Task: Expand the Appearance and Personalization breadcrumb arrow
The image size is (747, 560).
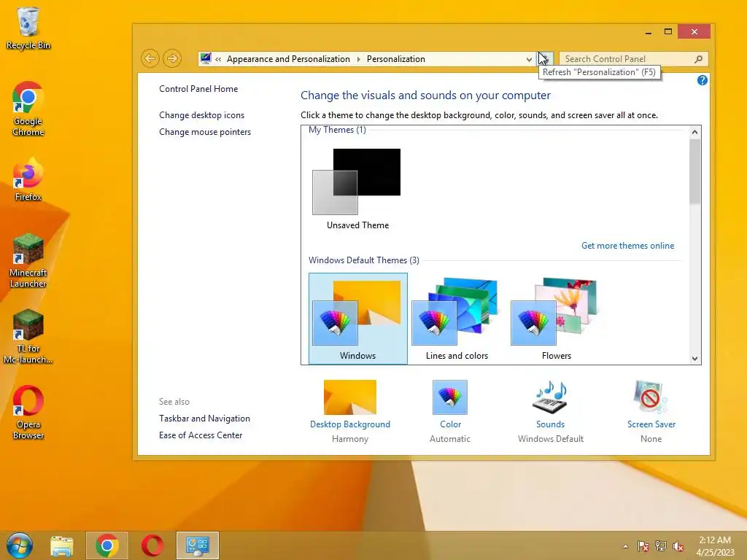Action: point(358,59)
